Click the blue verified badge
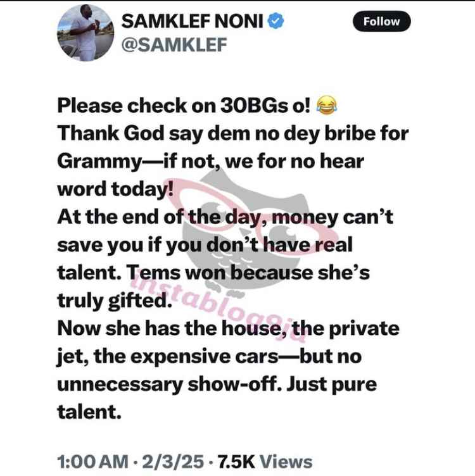 [275, 21]
